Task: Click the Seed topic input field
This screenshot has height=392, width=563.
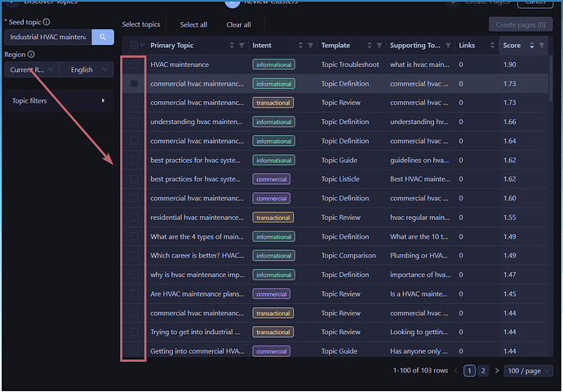Action: (47, 37)
